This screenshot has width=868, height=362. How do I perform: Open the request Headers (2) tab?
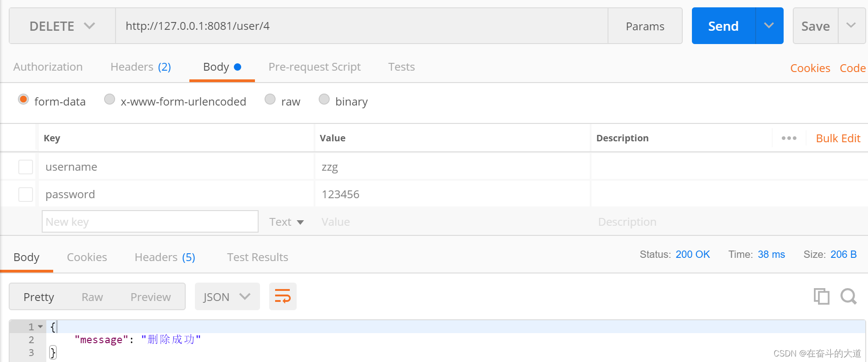coord(141,67)
